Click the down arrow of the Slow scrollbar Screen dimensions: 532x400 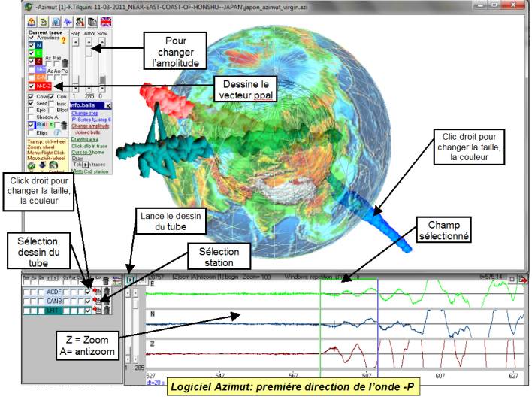click(x=101, y=89)
